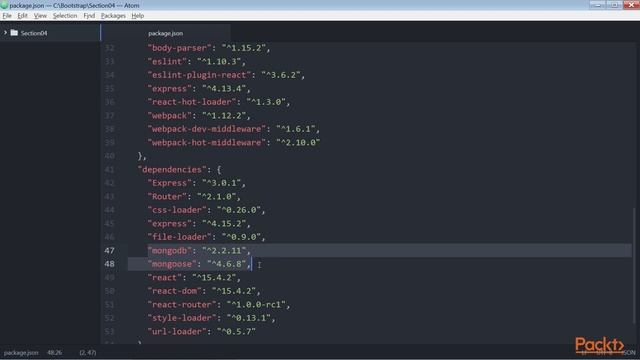This screenshot has width=640, height=360.
Task: Open the Packages menu
Action: pos(113,16)
